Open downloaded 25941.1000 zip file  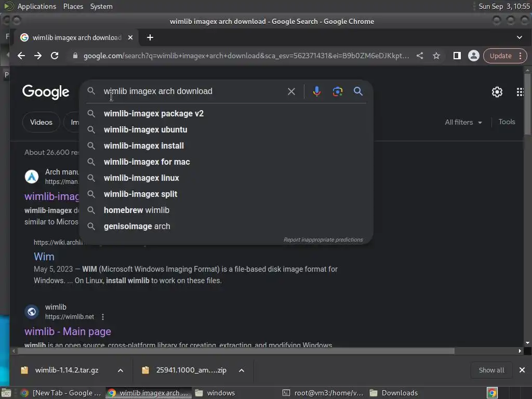[x=191, y=370]
